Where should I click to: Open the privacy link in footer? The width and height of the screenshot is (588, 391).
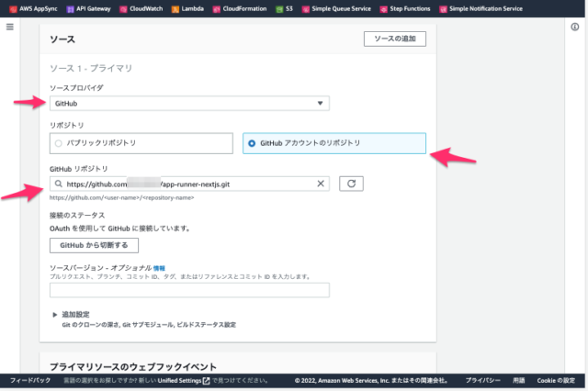[483, 381]
